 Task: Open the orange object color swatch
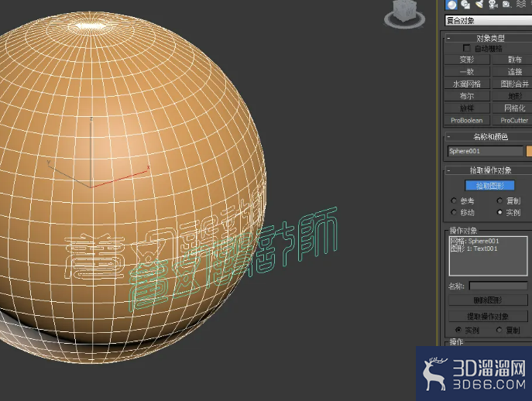(529, 151)
